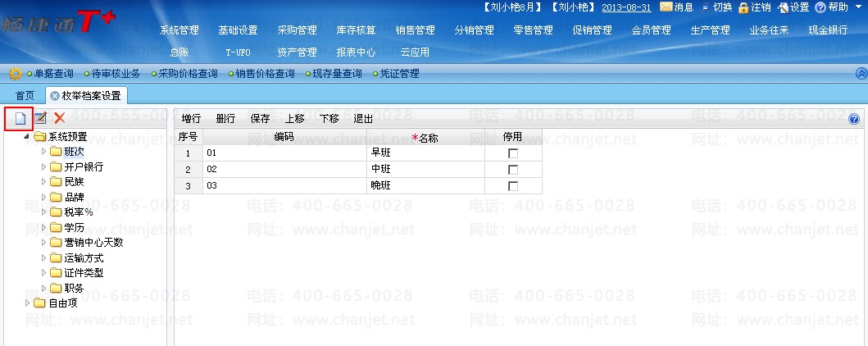Image resolution: width=868 pixels, height=346 pixels.
Task: Toggle 停用 checkbox for 早班 row
Action: [513, 153]
